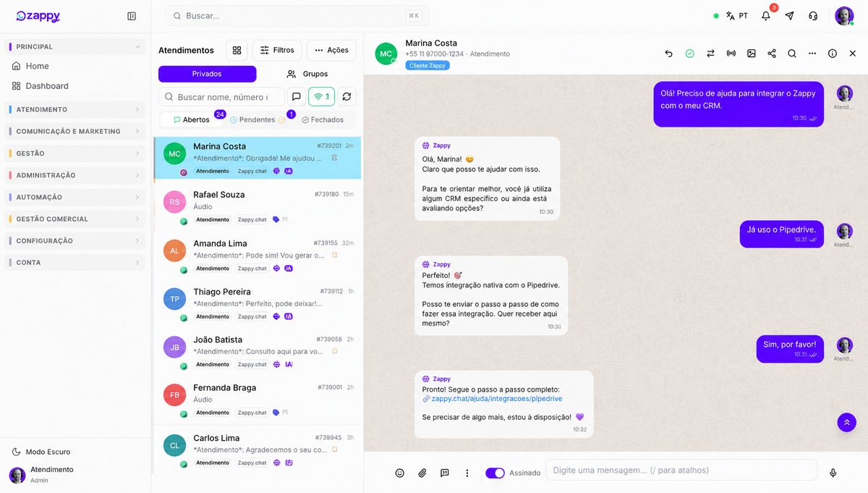Expand the CONFIGURAÇÃO section
The width and height of the screenshot is (868, 493).
[75, 240]
